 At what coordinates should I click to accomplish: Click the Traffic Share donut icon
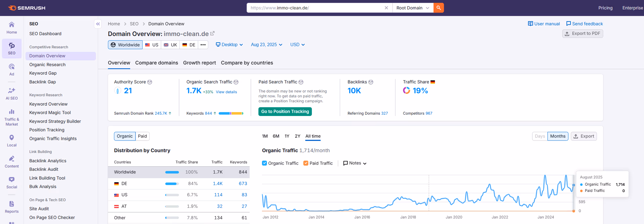coord(407,91)
